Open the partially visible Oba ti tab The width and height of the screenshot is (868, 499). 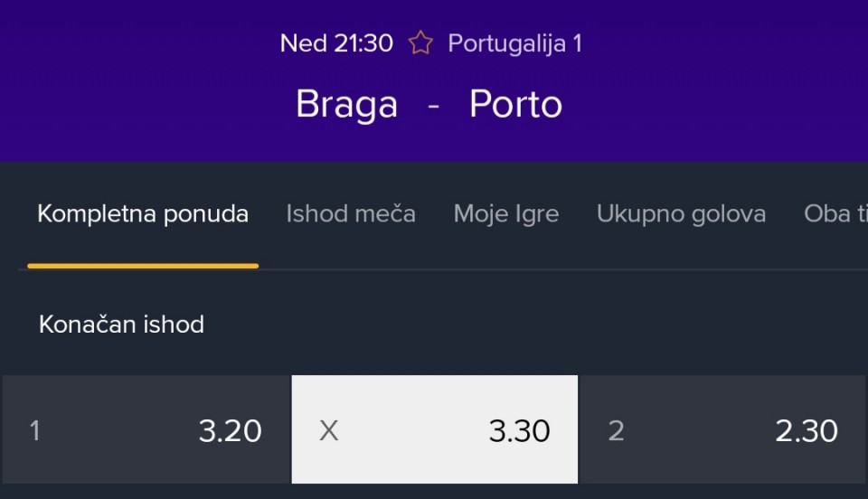[x=835, y=214]
